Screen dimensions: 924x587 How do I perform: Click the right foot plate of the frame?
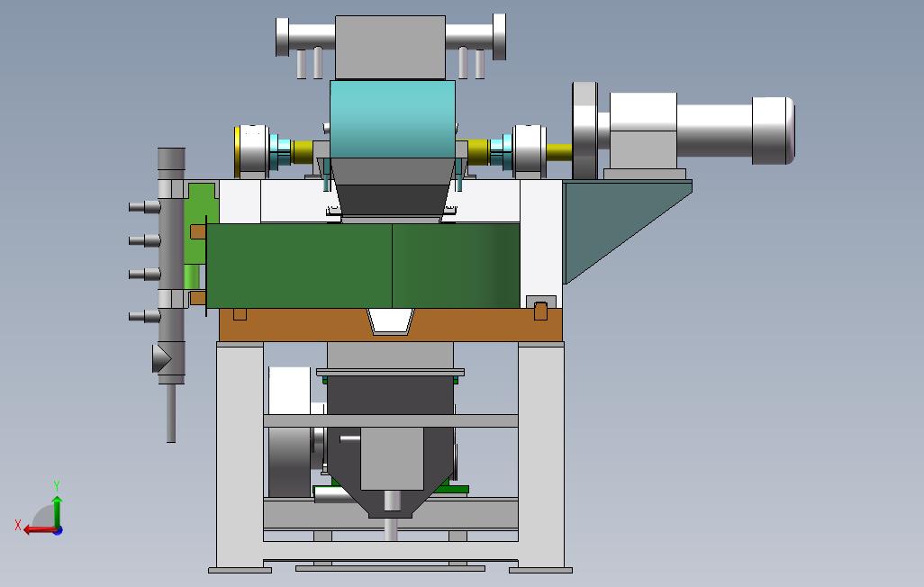tap(540, 570)
